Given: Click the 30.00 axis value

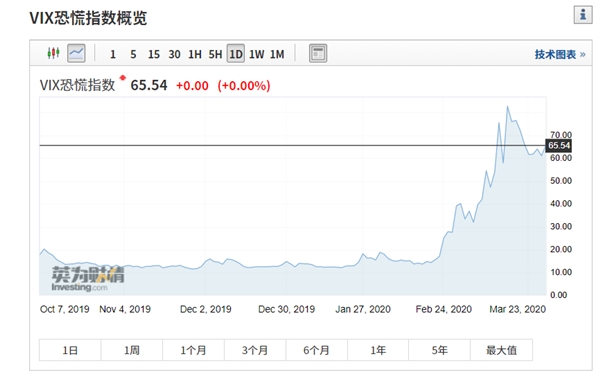Looking at the screenshot, I should click(561, 227).
